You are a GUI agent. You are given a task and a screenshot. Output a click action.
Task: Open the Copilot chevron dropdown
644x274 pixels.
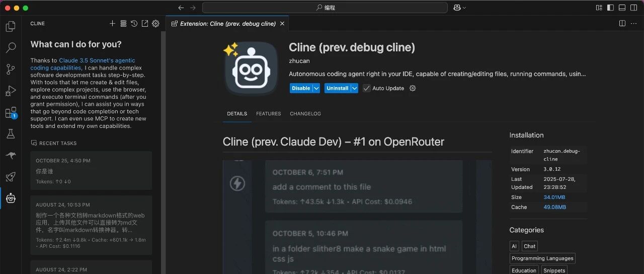point(464,8)
